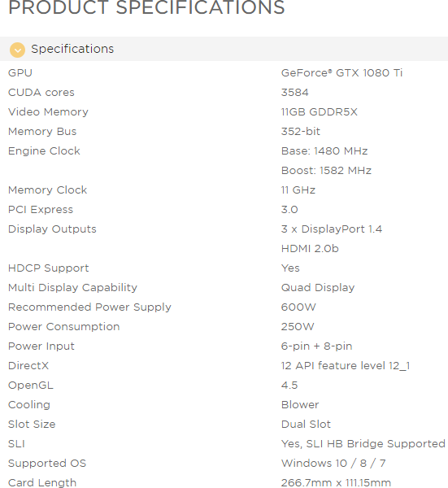Click the 3 x DisplayPort 1.4 entry
The image size is (448, 488).
(332, 229)
